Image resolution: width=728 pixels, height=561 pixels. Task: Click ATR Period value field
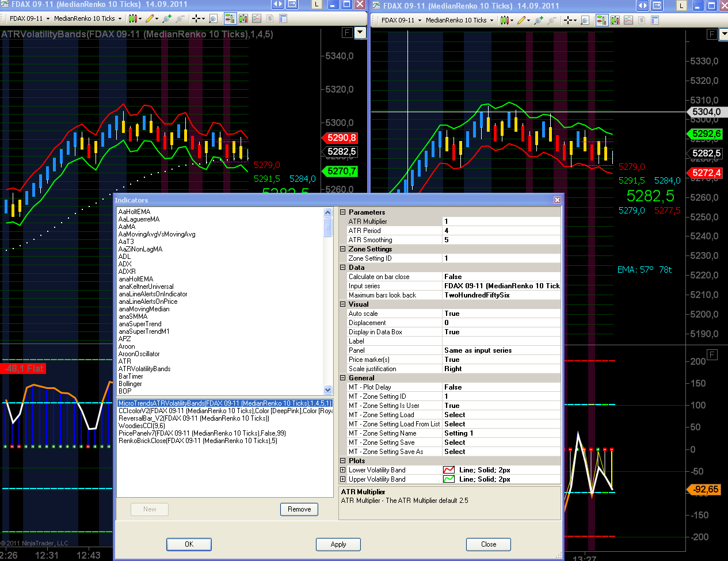tap(501, 231)
